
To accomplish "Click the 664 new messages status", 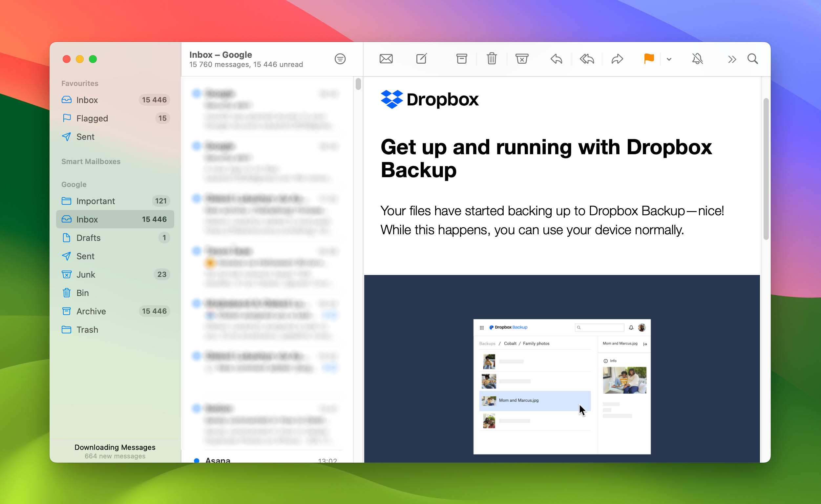I will point(115,456).
